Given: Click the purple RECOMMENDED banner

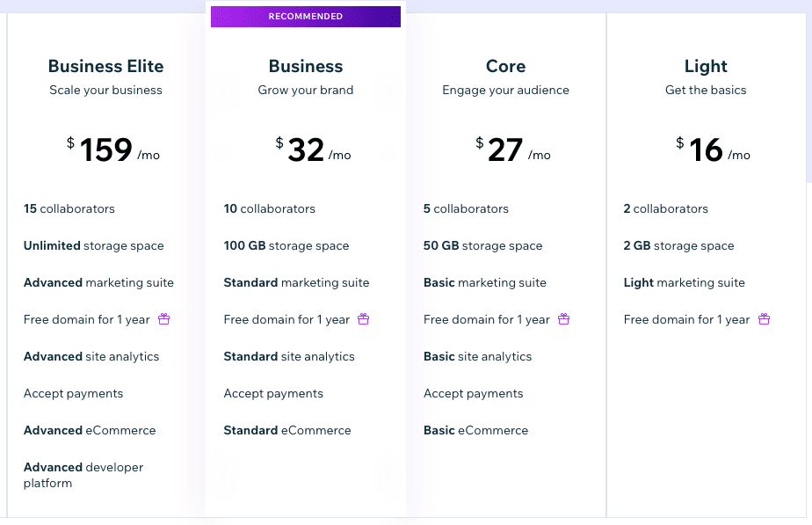Looking at the screenshot, I should tap(306, 17).
